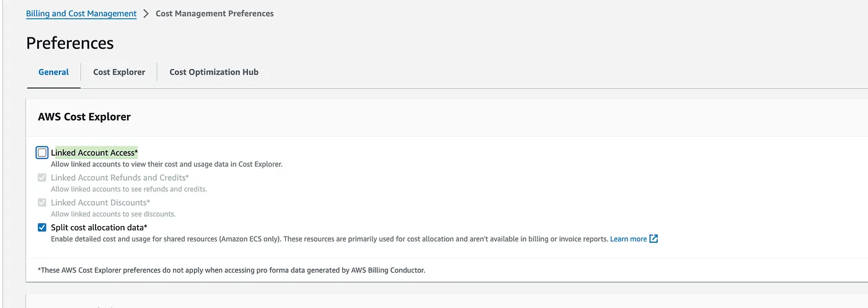Toggle the Linked Account Discounts checkbox

click(x=42, y=202)
